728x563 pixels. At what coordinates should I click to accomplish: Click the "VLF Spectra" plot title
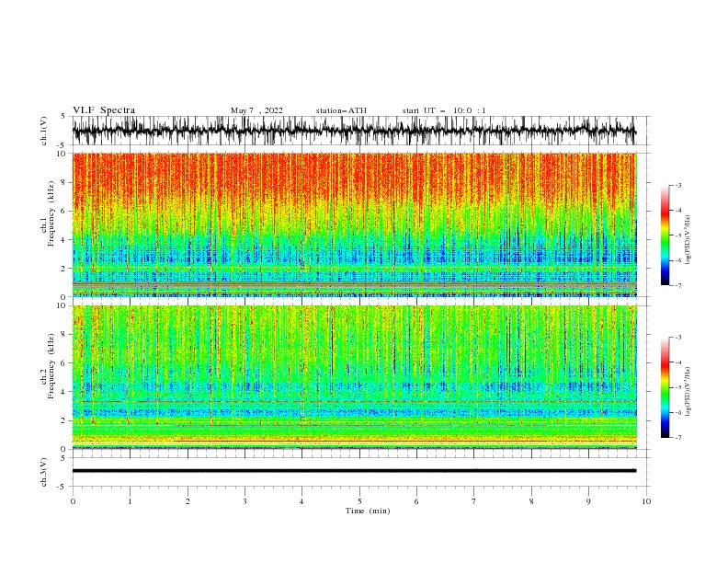click(104, 110)
